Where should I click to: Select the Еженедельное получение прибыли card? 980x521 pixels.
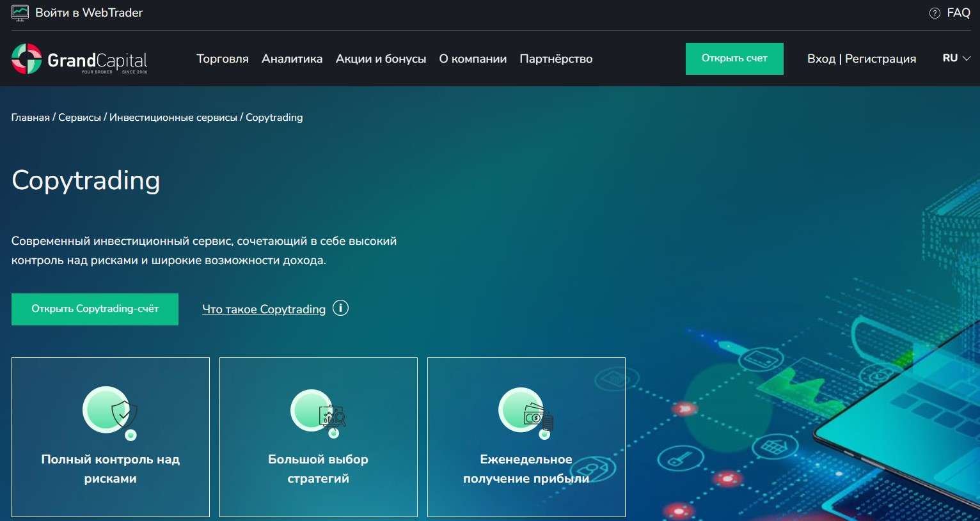(x=526, y=437)
